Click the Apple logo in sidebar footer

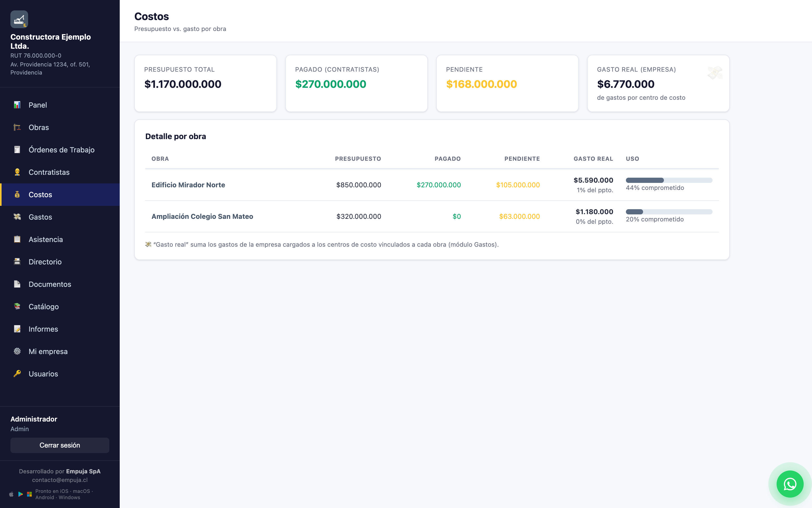tap(11, 494)
